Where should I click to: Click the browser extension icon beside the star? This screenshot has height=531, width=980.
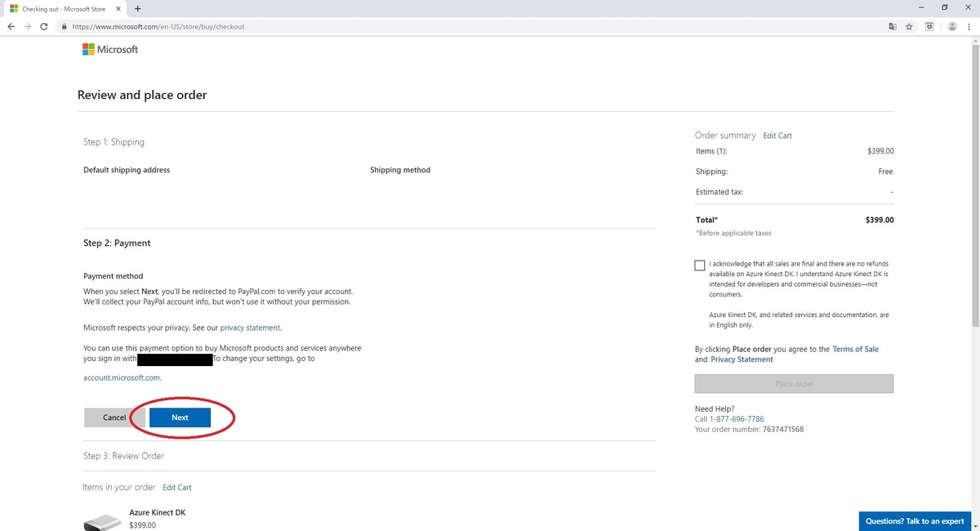coord(929,26)
